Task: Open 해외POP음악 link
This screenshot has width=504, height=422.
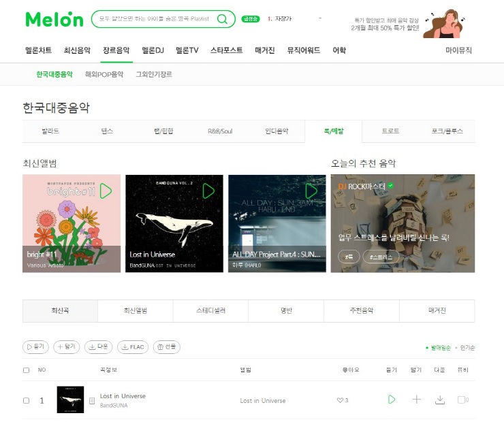Action: tap(104, 74)
